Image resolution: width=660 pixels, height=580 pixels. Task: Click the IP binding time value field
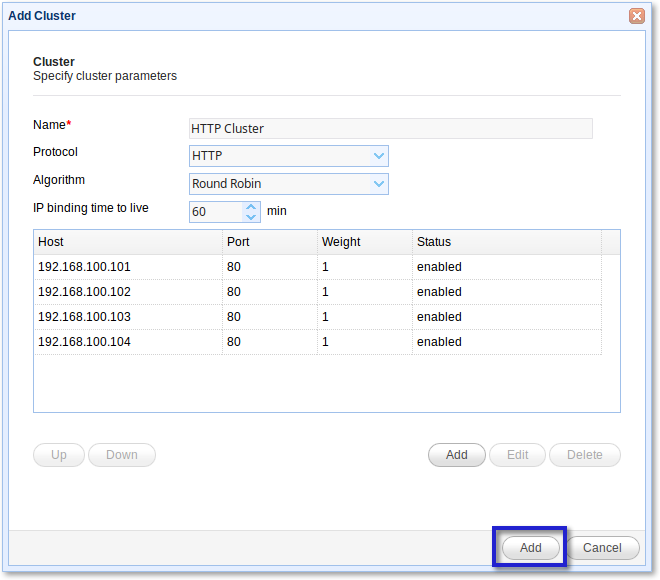216,212
